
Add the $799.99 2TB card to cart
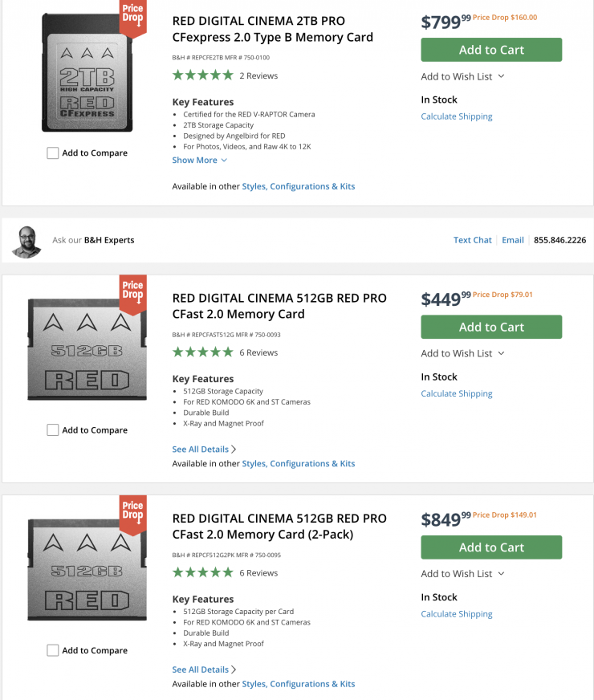pyautogui.click(x=491, y=50)
